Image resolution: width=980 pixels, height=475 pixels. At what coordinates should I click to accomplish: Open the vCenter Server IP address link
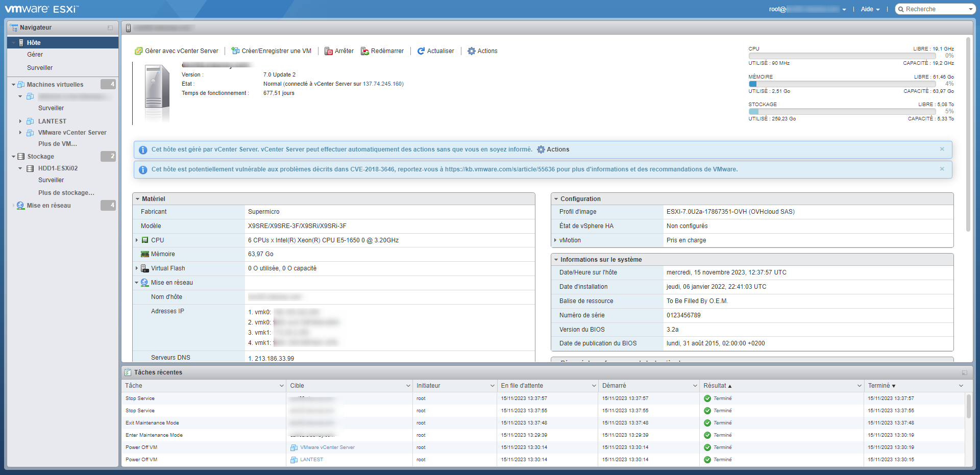pos(382,84)
